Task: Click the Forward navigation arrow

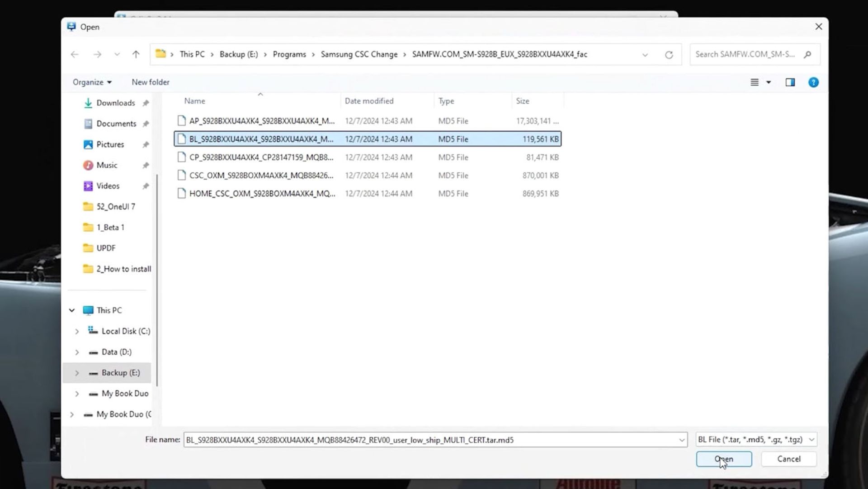Action: (x=97, y=54)
